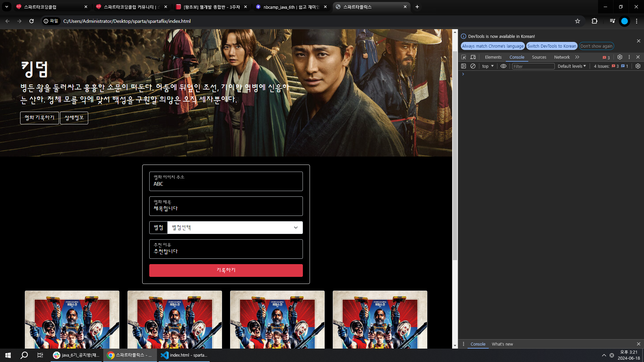Image resolution: width=644 pixels, height=362 pixels.
Task: View site information for the local file
Action: (51, 21)
